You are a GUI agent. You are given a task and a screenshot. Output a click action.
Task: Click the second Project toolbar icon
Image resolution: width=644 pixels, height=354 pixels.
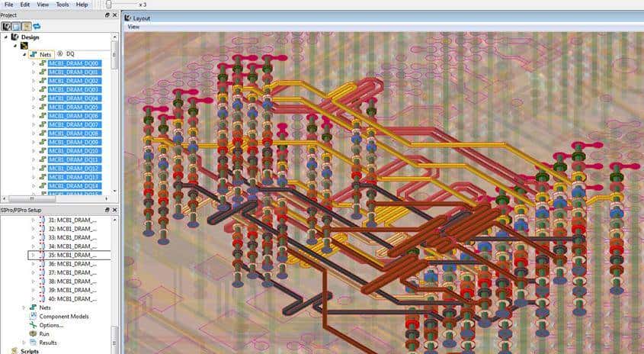[x=16, y=26]
